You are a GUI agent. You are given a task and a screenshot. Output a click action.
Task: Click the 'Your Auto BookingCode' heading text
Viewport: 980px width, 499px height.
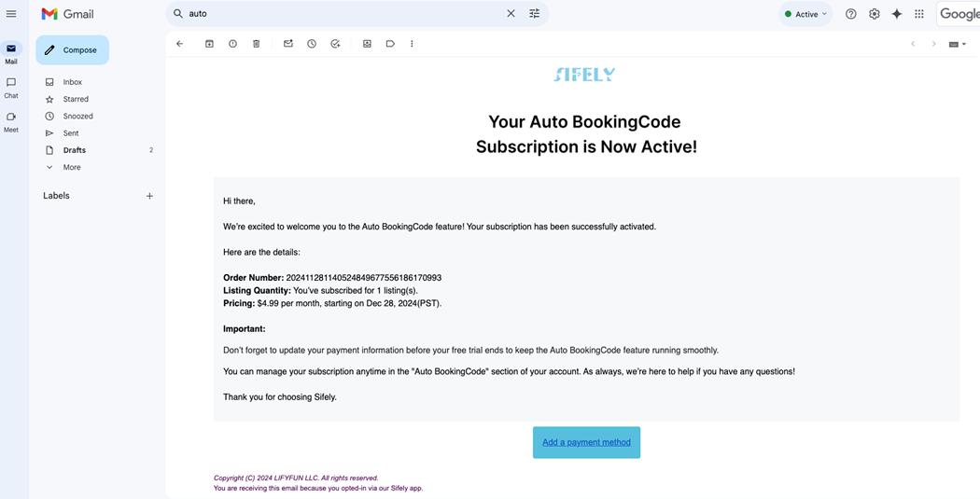[x=584, y=122]
